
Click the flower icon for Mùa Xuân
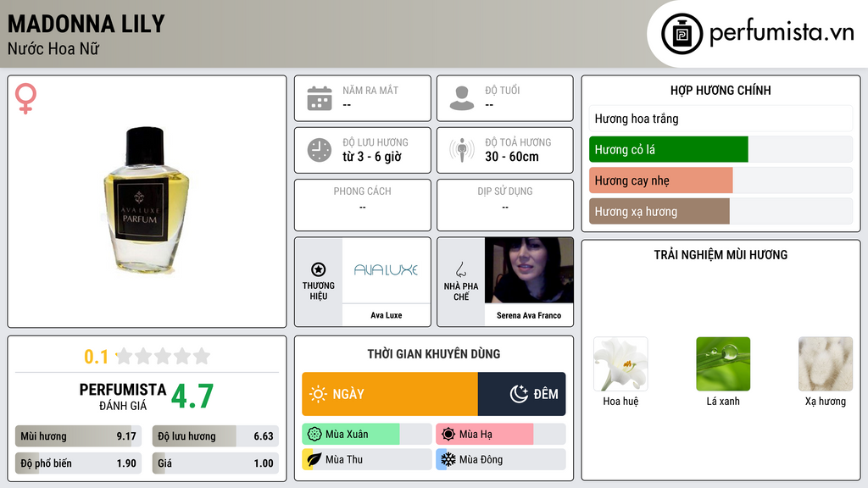314,435
